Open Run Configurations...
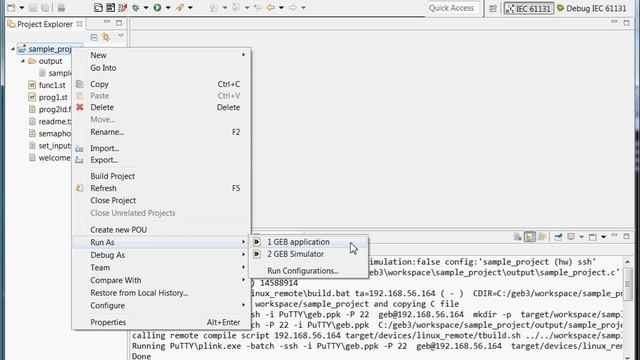The width and height of the screenshot is (640, 360). pos(309,271)
